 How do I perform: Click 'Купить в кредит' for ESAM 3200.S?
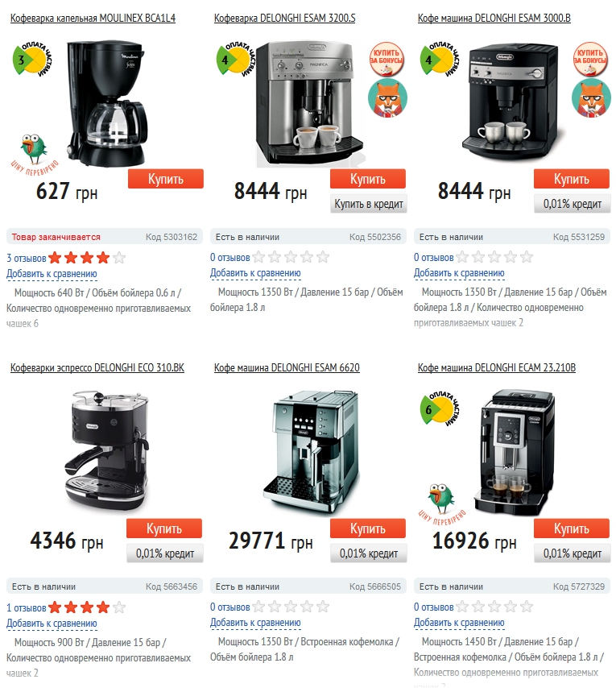369,204
